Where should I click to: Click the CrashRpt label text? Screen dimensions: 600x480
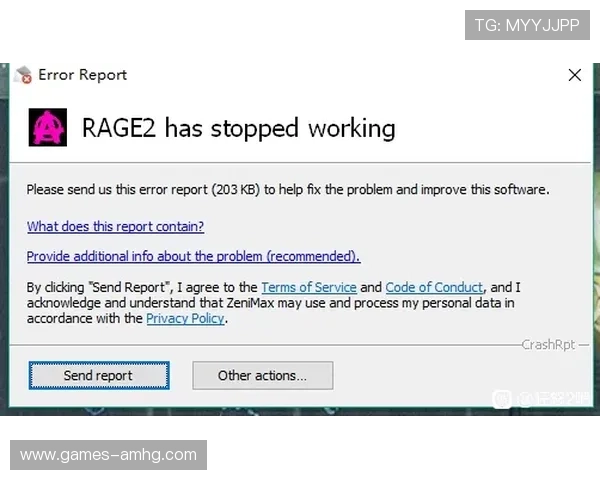point(549,345)
